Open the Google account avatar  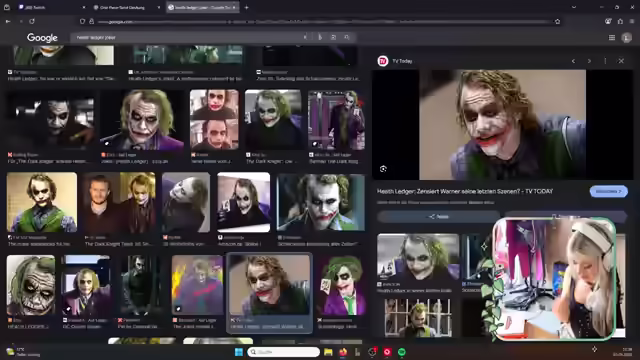tap(627, 38)
